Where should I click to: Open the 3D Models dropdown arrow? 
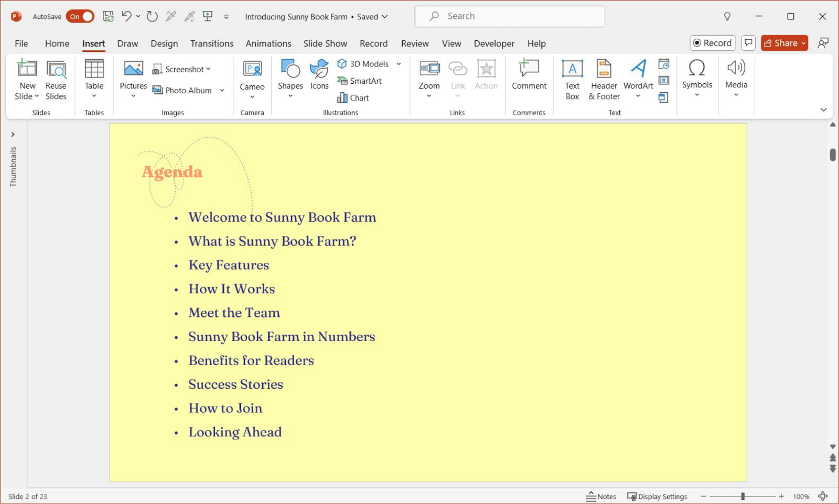tap(399, 64)
